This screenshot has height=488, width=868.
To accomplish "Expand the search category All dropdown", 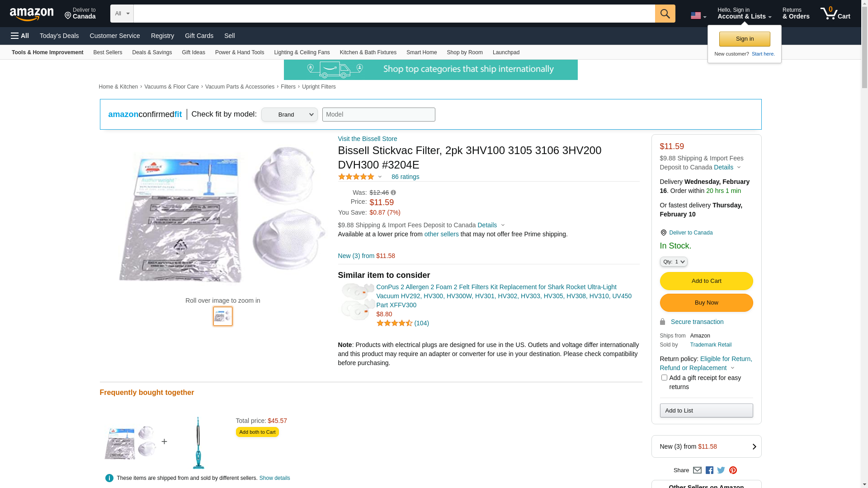I will coord(122,14).
